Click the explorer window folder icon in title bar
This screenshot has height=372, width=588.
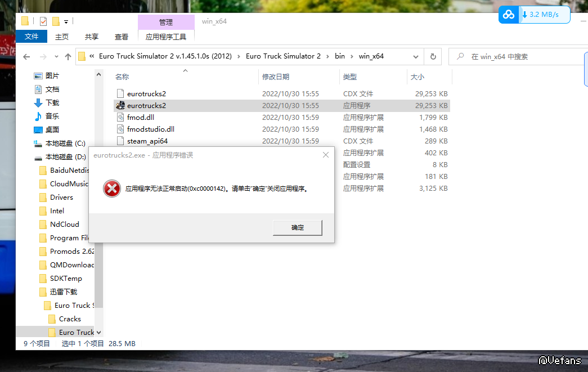25,21
